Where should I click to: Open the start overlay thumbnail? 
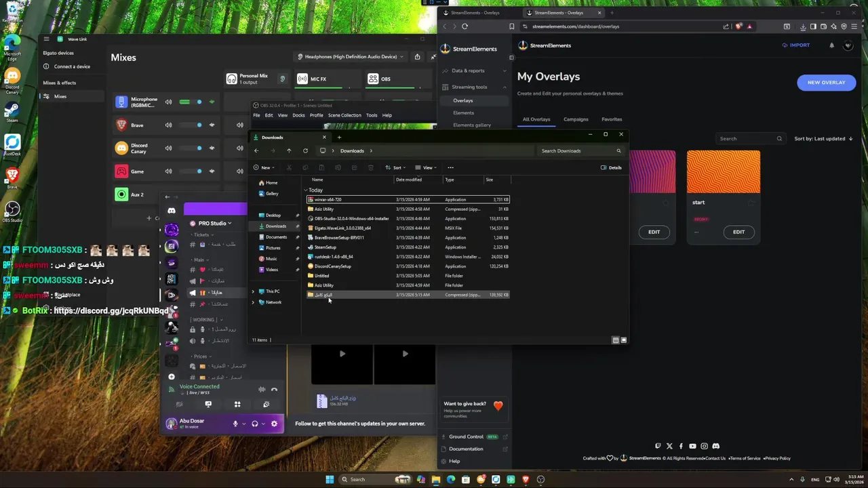724,172
